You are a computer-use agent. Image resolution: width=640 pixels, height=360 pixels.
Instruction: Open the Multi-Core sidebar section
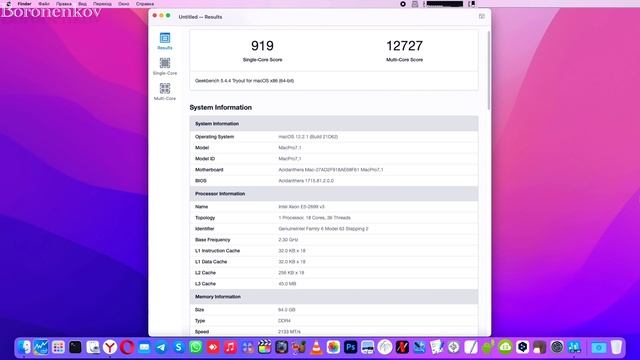pos(165,92)
